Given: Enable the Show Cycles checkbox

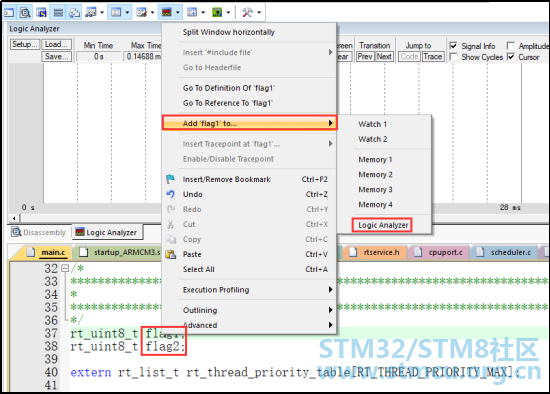Looking at the screenshot, I should pos(453,56).
